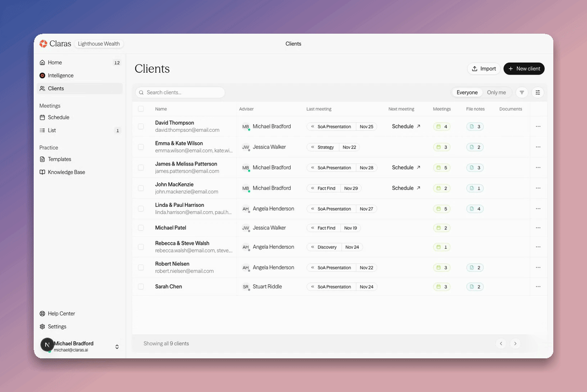
Task: Open the filter icon button
Action: [522, 92]
